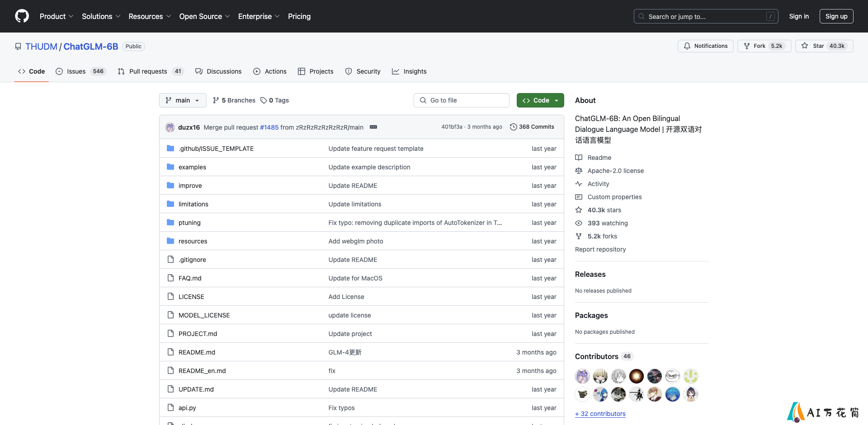This screenshot has height=425, width=868.
Task: Focus the Go to file field
Action: coord(462,100)
